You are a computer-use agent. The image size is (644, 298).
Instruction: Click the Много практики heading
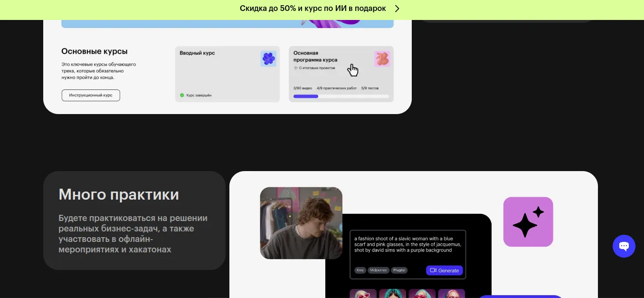[119, 194]
